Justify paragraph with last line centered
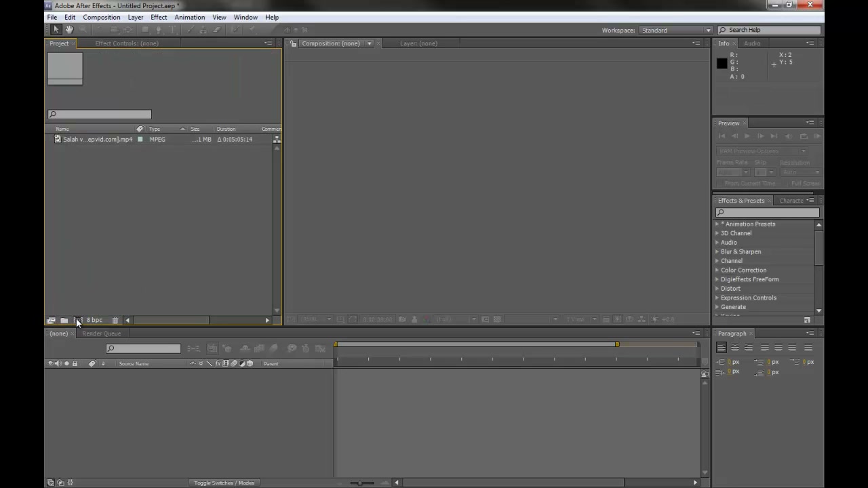The height and width of the screenshot is (488, 868). (x=778, y=348)
